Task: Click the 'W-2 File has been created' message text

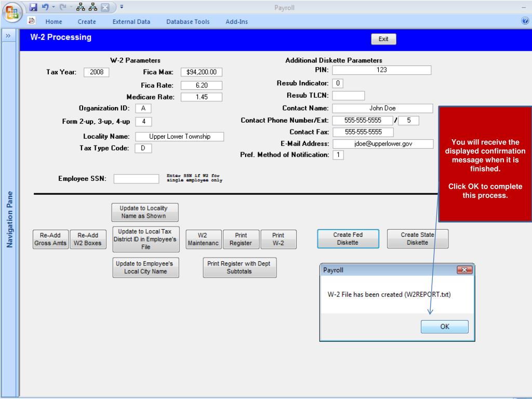Action: (389, 295)
